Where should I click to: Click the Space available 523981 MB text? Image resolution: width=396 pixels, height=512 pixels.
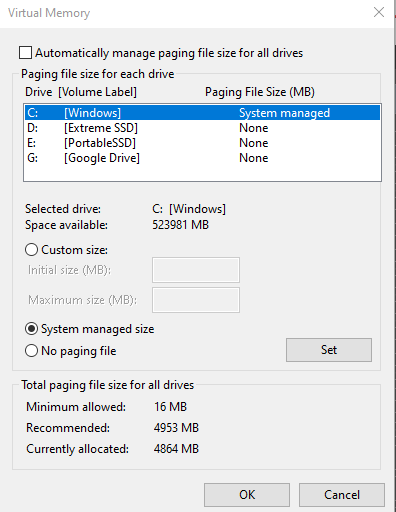[x=180, y=225]
